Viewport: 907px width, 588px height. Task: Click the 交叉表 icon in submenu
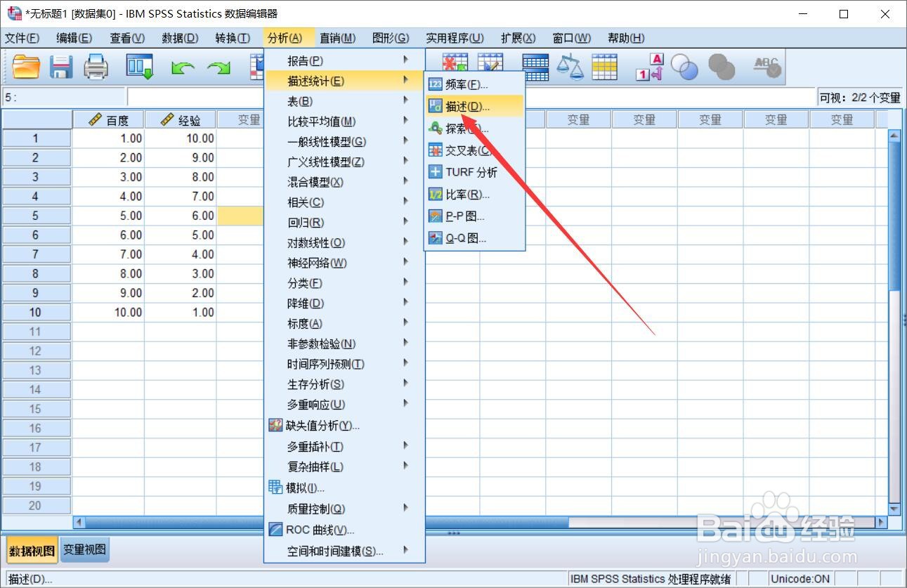[x=436, y=150]
